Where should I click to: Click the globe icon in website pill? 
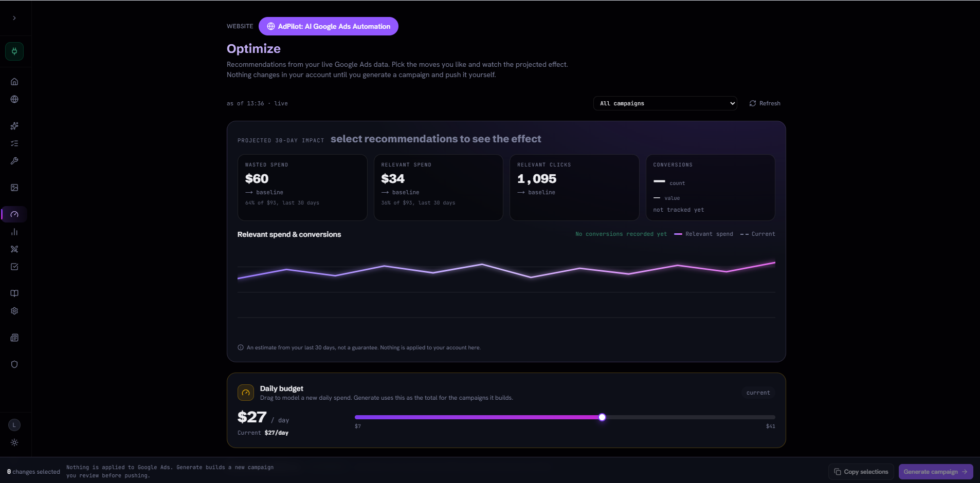point(271,26)
